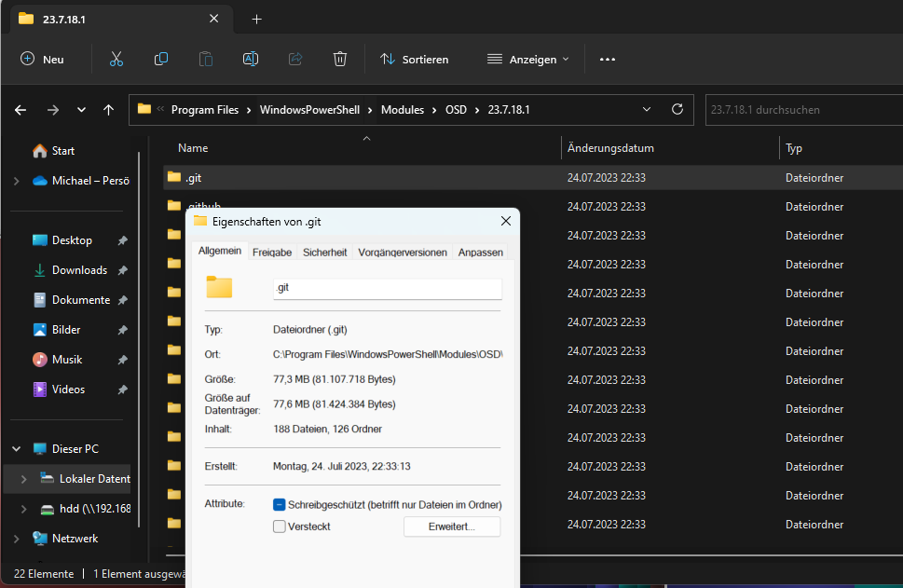Create something via the Neu button
This screenshot has height=588, width=903.
[43, 59]
